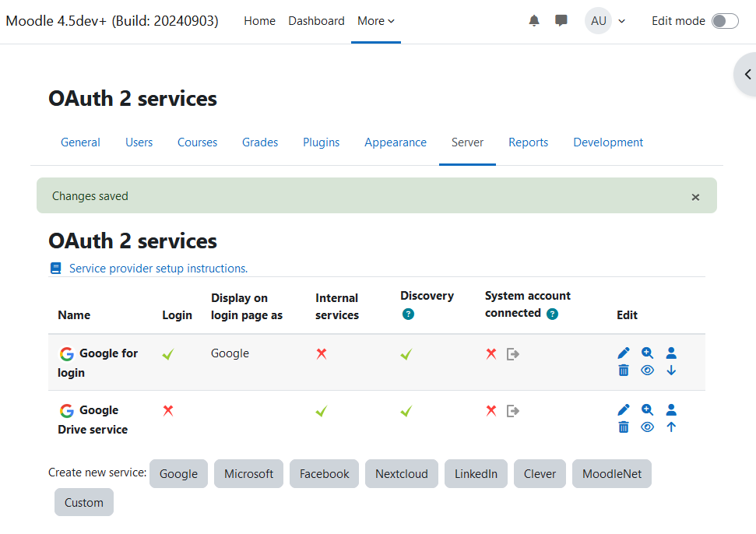The width and height of the screenshot is (756, 534).
Task: Open the messaging drawer icon
Action: click(561, 21)
